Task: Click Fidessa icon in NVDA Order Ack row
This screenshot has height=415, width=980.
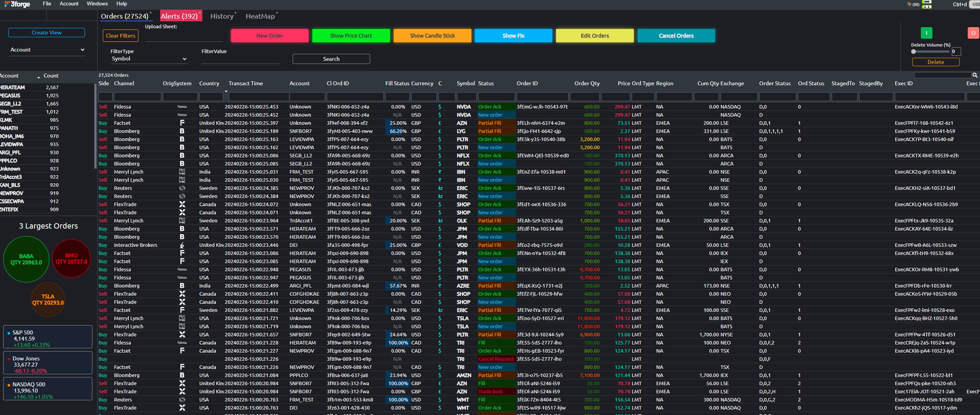Action: pos(182,107)
